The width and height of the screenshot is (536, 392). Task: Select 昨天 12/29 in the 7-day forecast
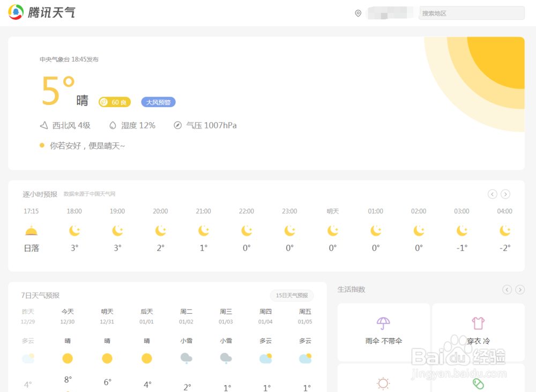click(x=28, y=316)
